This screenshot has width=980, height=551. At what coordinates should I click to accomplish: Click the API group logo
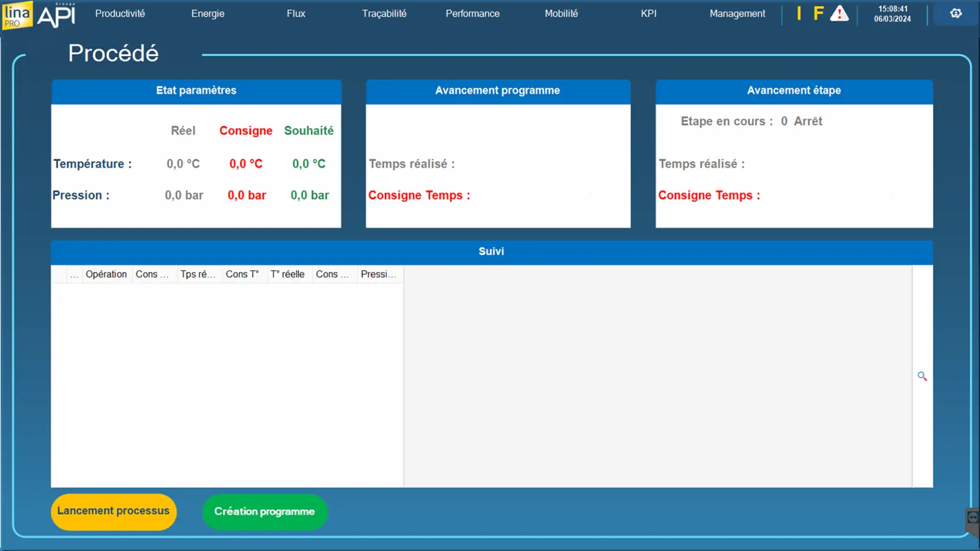tap(56, 16)
